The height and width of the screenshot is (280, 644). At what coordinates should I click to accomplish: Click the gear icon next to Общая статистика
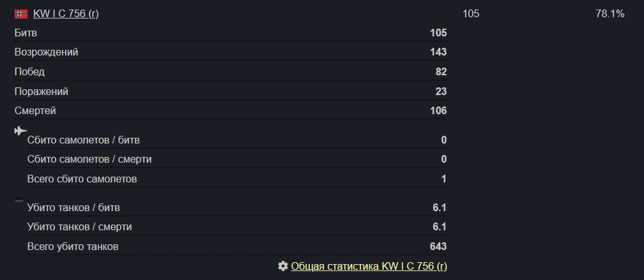point(282,266)
